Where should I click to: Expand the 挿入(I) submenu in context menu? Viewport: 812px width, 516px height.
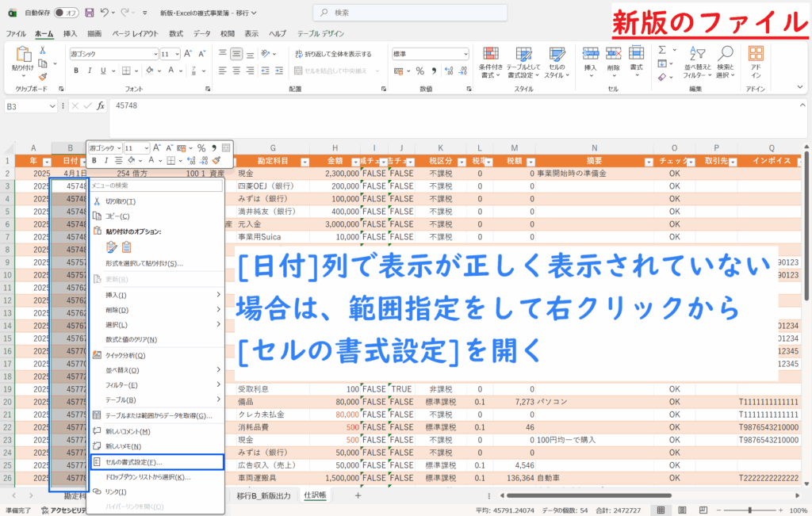pos(155,295)
